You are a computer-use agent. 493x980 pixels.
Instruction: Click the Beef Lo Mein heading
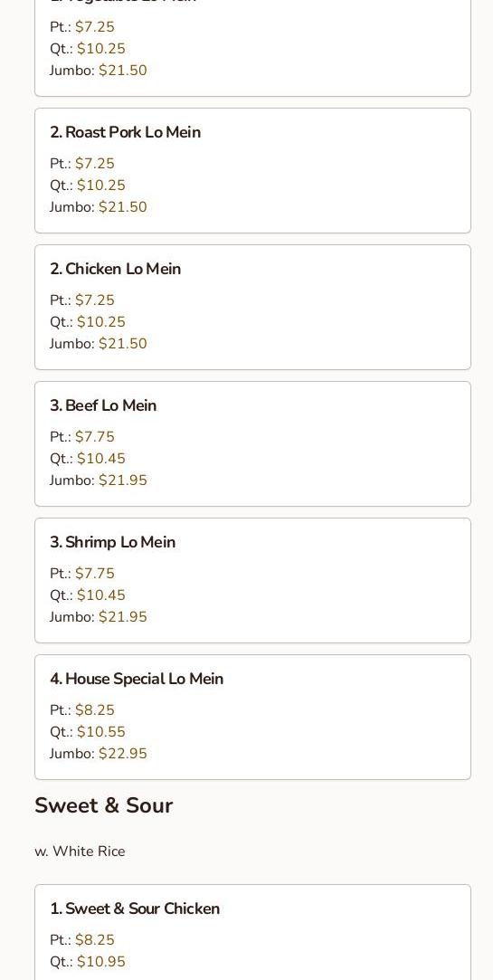click(x=103, y=405)
